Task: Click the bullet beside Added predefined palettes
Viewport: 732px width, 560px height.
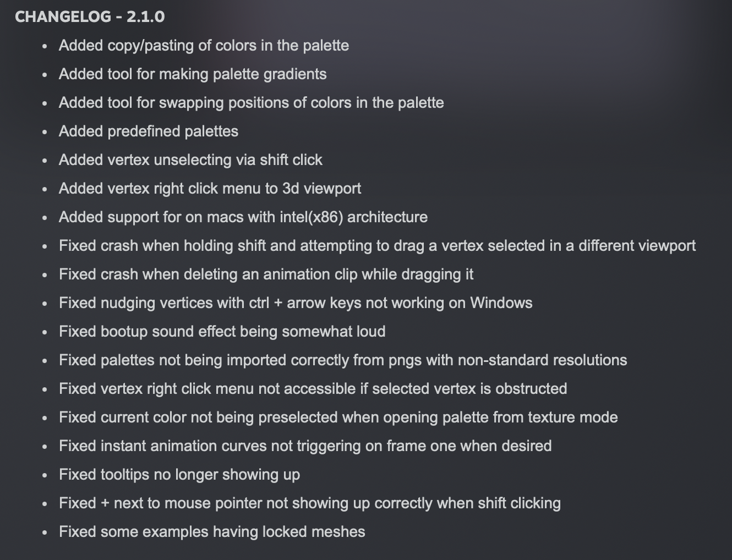Action: (45, 132)
